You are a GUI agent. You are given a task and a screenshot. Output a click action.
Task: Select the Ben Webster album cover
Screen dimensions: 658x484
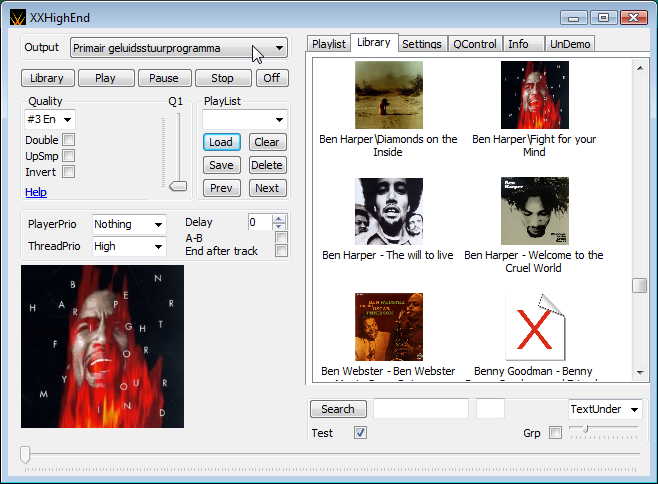(x=389, y=327)
